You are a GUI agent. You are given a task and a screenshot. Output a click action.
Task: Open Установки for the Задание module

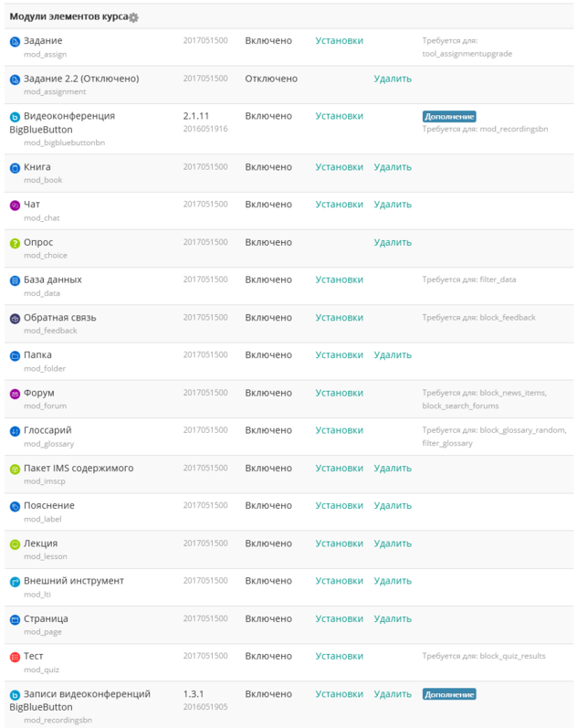339,41
